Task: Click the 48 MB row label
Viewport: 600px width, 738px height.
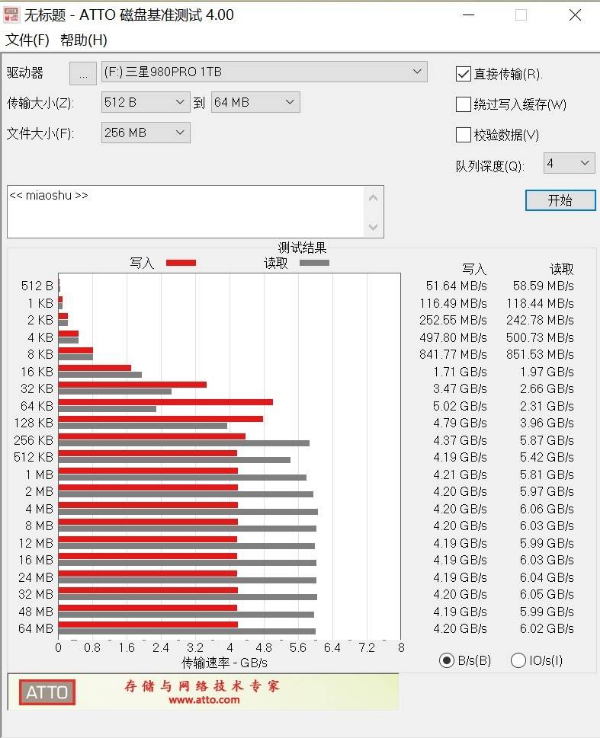Action: [x=36, y=612]
